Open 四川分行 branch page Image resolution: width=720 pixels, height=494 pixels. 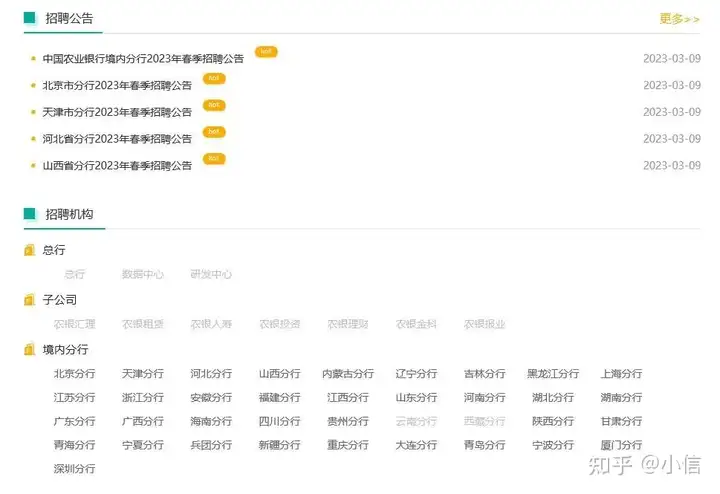[x=280, y=421]
